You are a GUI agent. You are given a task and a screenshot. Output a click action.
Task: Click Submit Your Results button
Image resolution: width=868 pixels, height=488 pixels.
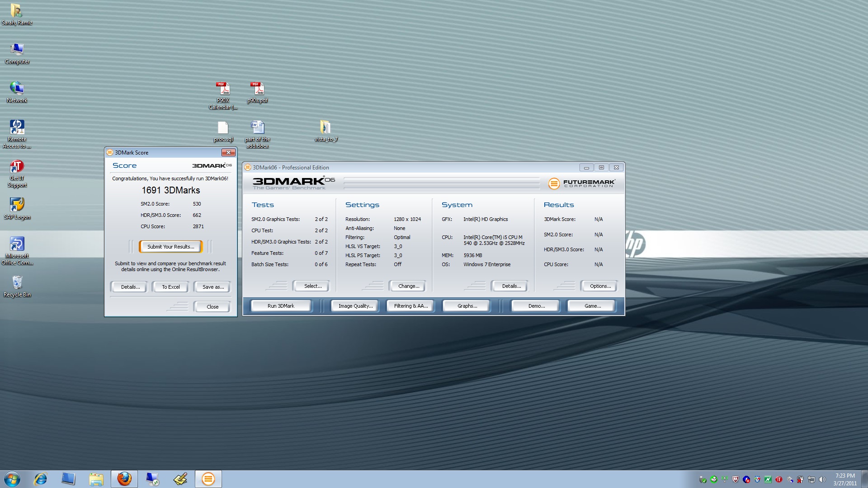click(x=170, y=247)
